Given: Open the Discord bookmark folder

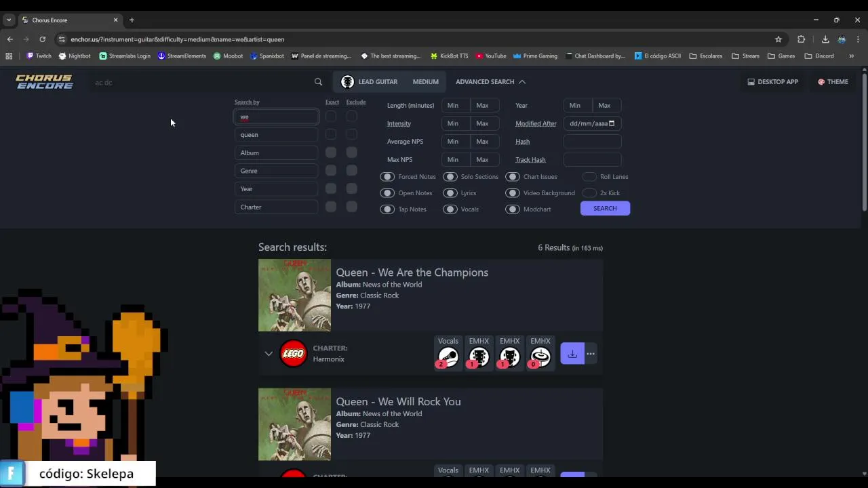Looking at the screenshot, I should [819, 56].
